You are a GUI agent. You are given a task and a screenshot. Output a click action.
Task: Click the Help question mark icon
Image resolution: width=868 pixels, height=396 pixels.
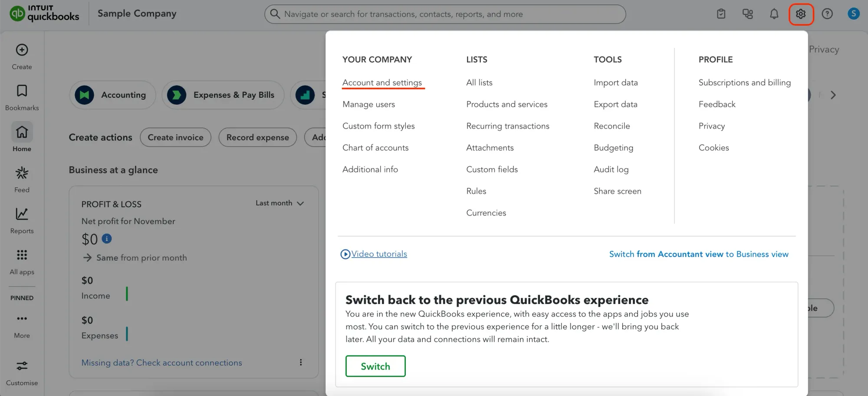pyautogui.click(x=827, y=13)
